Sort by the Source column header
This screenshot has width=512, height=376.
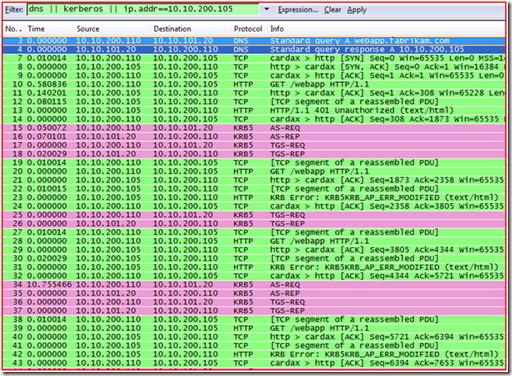pyautogui.click(x=112, y=29)
